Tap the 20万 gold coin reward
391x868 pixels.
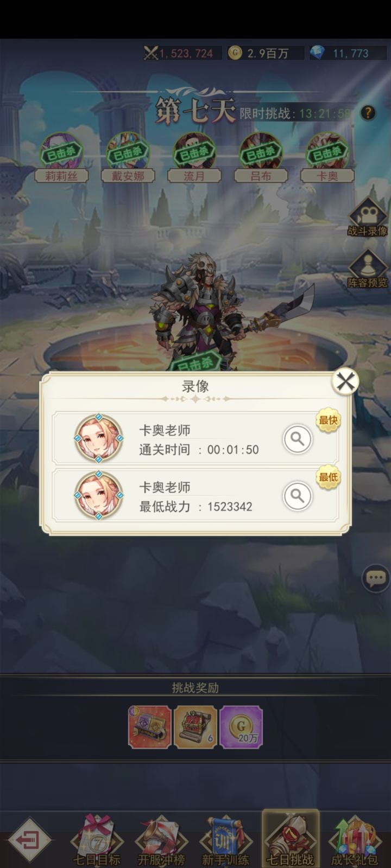241,727
